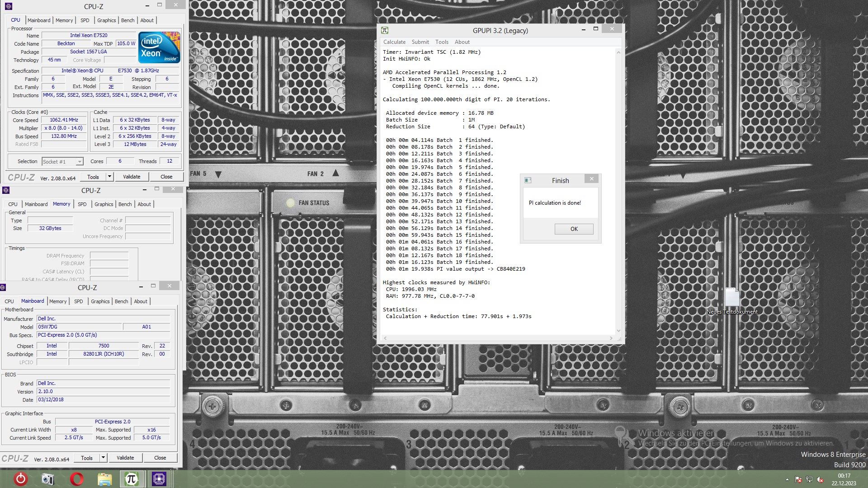Click Tools button in Mainboard CPU-Z window

pyautogui.click(x=87, y=458)
